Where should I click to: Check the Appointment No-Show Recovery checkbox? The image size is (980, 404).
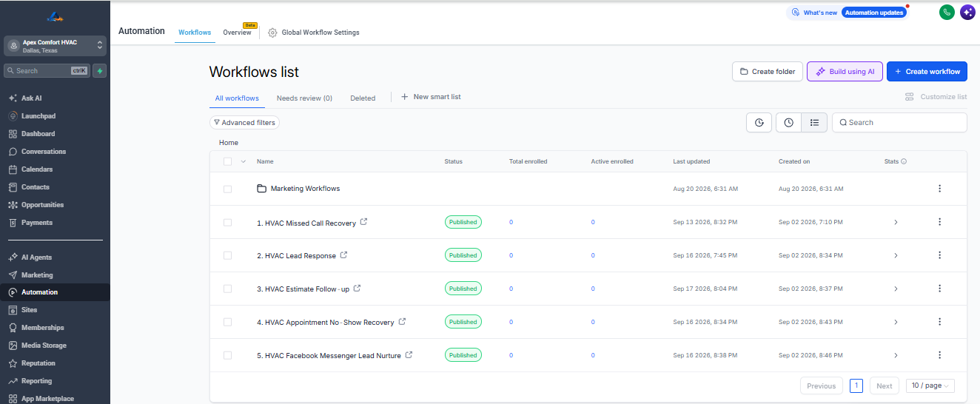coord(227,322)
